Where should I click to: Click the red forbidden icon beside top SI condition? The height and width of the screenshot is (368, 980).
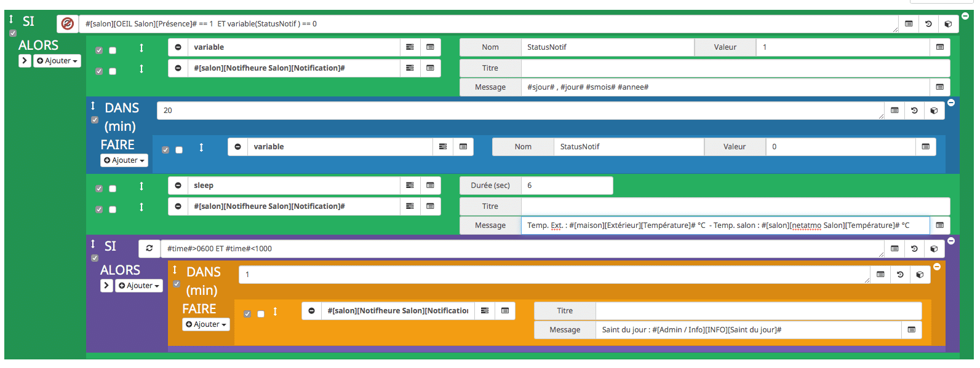[x=68, y=24]
